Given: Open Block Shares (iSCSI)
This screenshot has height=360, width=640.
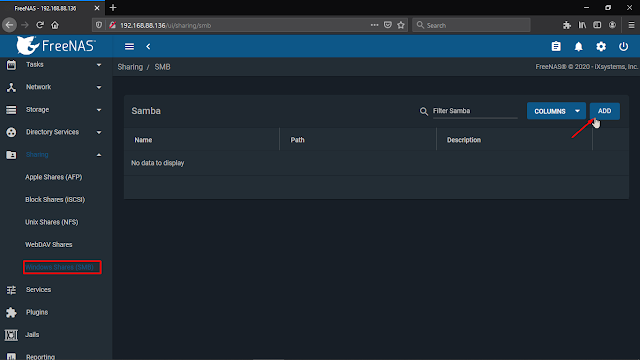Looking at the screenshot, I should (55, 200).
